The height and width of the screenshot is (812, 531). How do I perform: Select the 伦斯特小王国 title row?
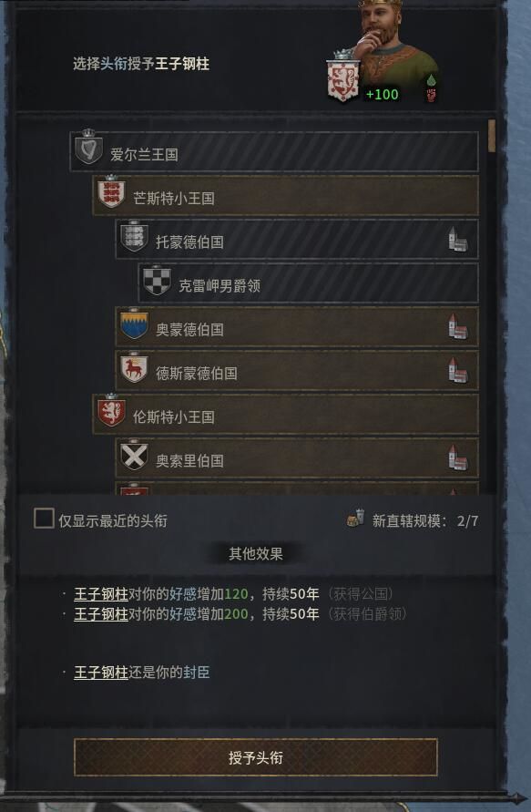click(285, 415)
